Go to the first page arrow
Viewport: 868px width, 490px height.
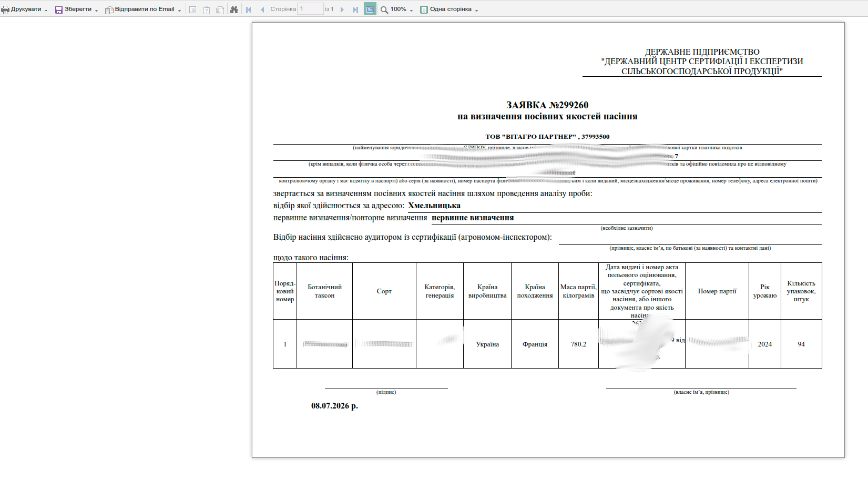(249, 9)
